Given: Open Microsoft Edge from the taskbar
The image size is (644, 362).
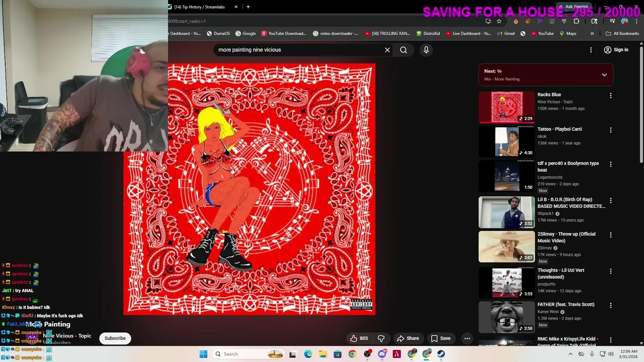Looking at the screenshot, I should pyautogui.click(x=308, y=354).
